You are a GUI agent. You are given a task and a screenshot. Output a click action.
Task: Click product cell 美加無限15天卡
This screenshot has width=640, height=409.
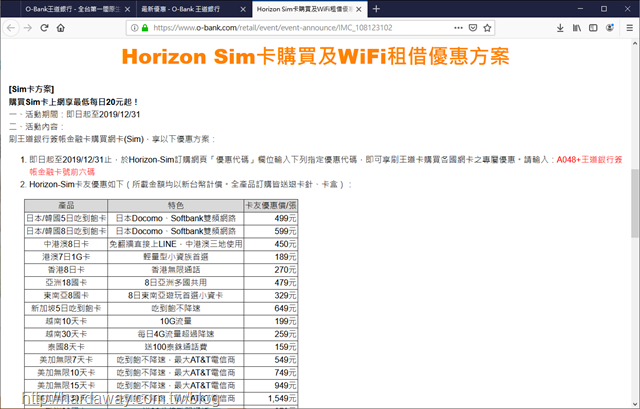click(x=66, y=385)
